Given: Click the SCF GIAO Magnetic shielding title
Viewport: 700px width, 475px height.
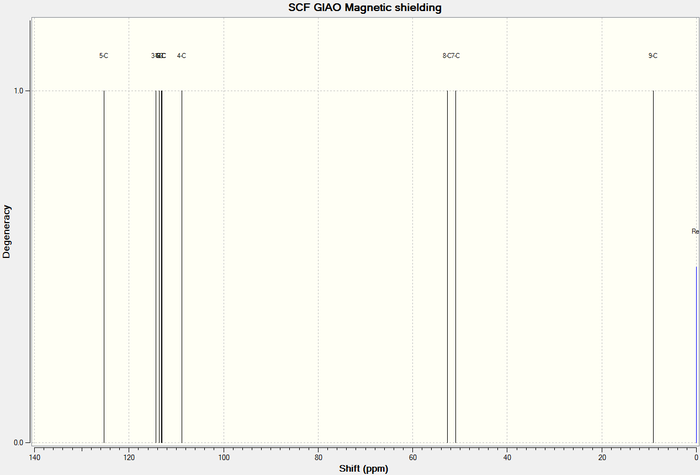Looking at the screenshot, I should point(365,8).
